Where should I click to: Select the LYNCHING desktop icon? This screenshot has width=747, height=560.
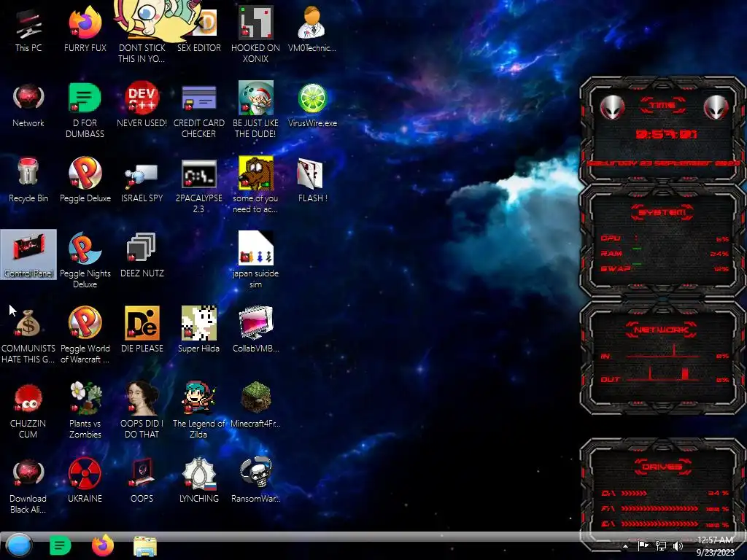[198, 480]
